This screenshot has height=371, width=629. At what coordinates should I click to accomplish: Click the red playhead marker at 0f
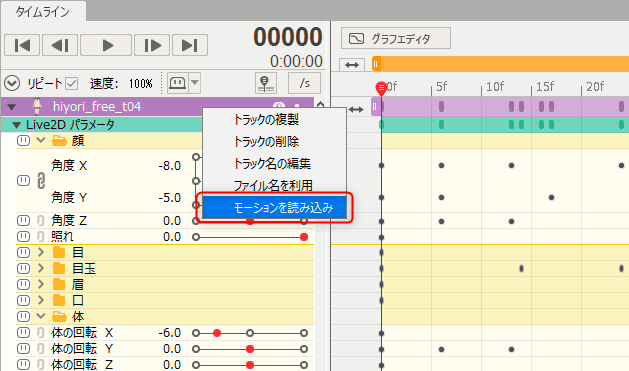[381, 88]
